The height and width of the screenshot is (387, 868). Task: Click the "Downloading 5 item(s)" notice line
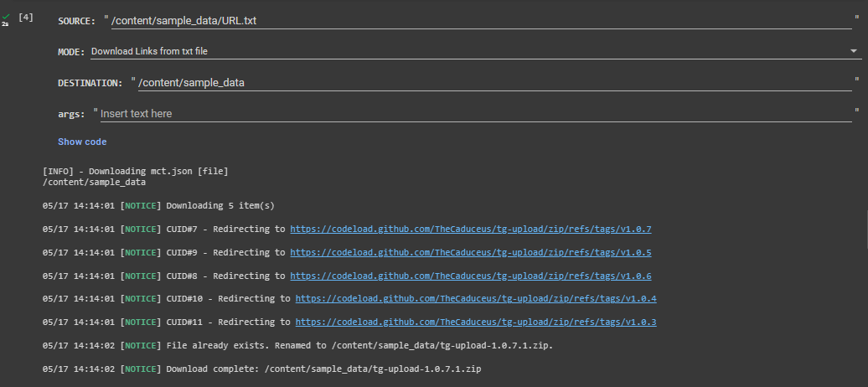pos(159,205)
